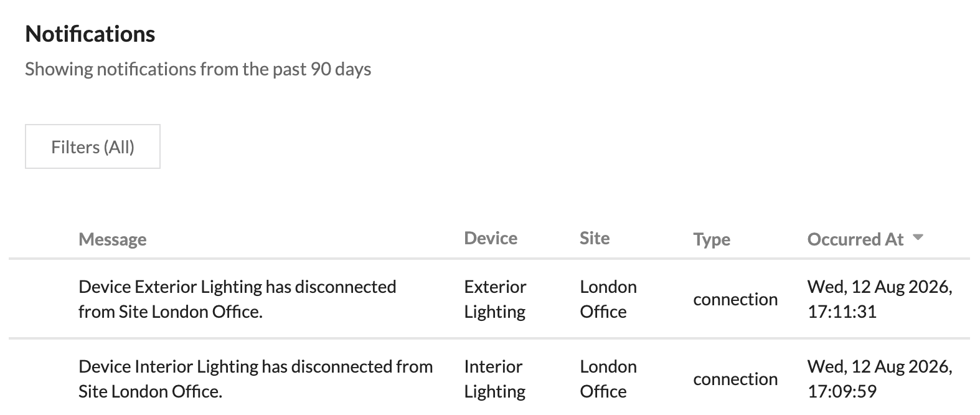Click connection type in the first row

735,299
